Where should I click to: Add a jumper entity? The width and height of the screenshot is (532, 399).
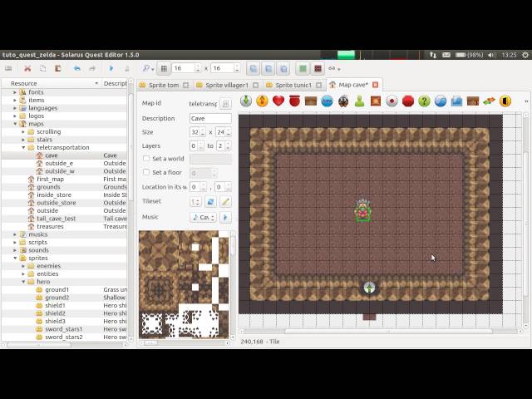[x=327, y=101]
